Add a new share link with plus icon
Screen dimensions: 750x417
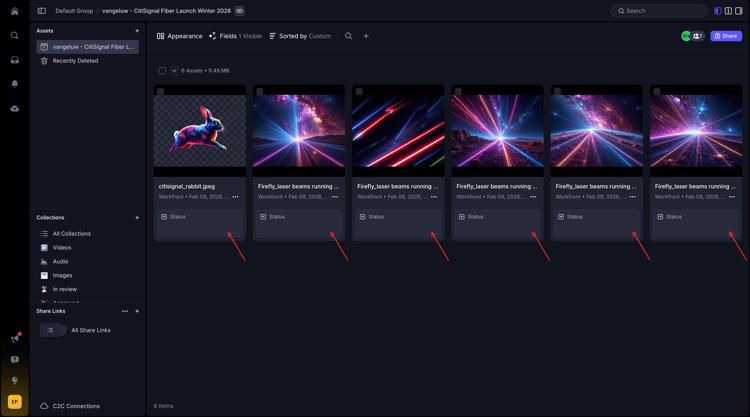[x=137, y=311]
